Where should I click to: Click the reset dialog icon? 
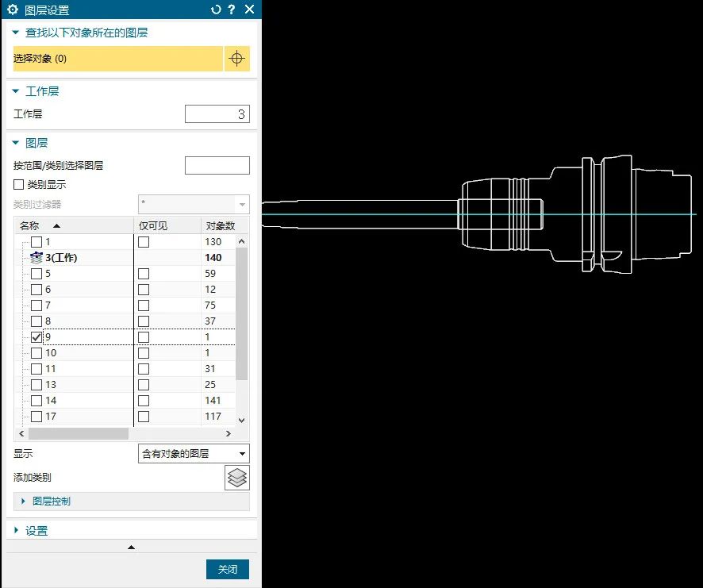pyautogui.click(x=216, y=10)
